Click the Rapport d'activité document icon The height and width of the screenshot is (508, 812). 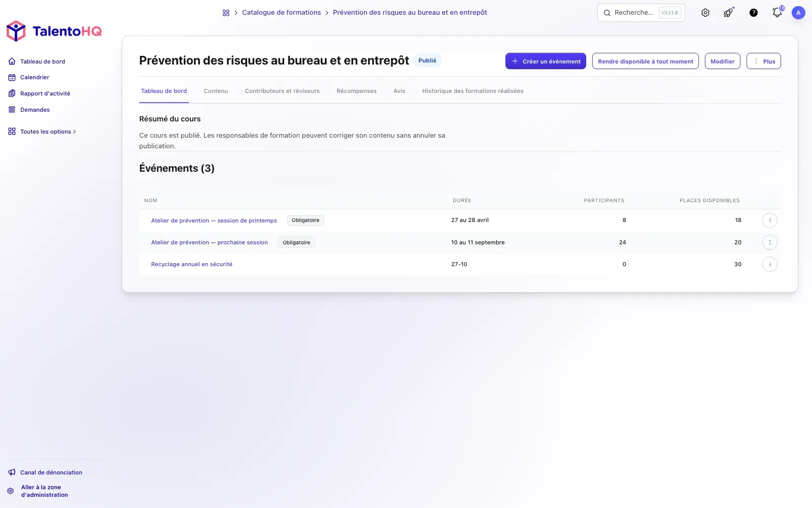click(x=12, y=93)
